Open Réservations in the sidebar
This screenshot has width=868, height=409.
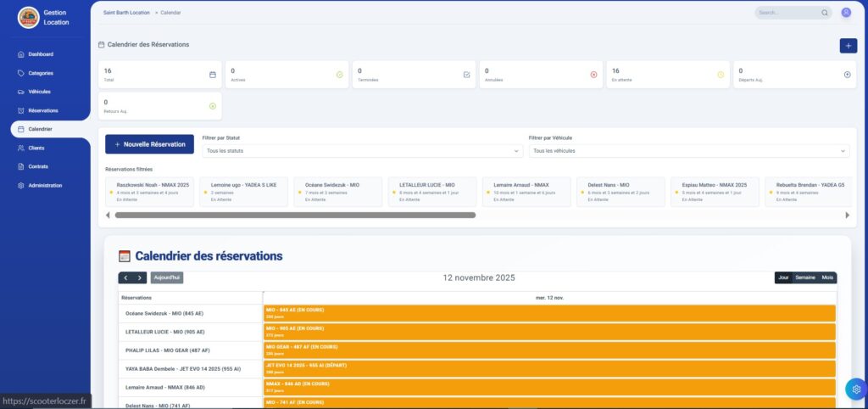coord(42,110)
